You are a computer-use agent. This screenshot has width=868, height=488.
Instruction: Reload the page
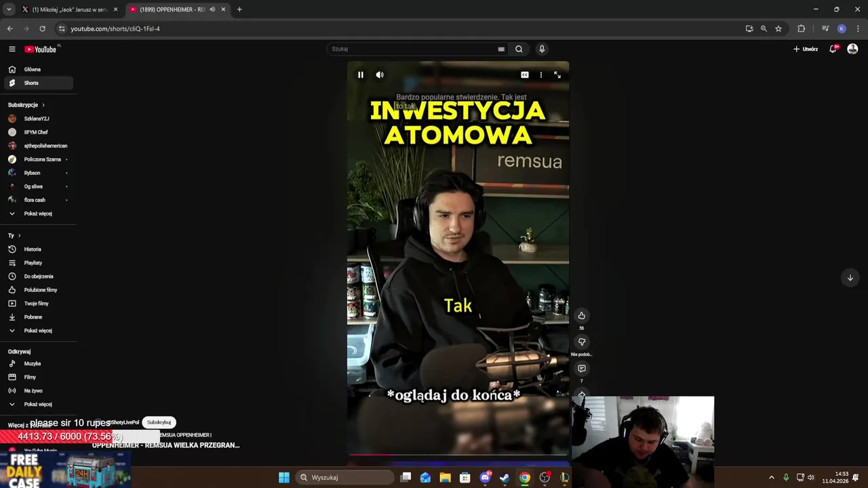[42, 28]
